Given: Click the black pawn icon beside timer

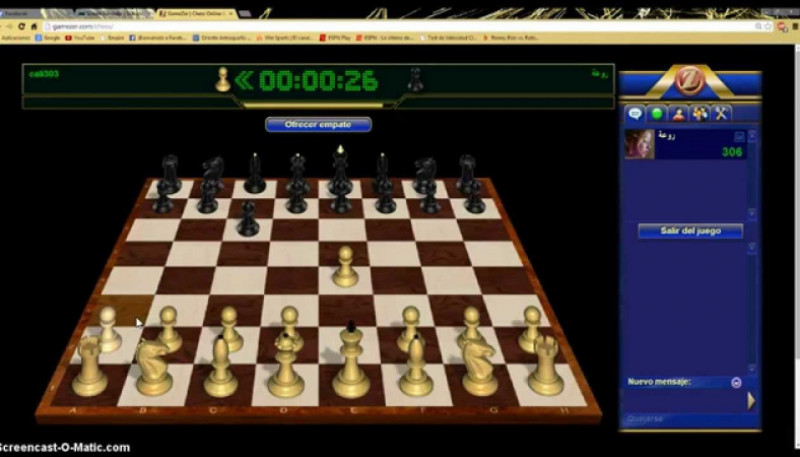Looking at the screenshot, I should coord(415,80).
